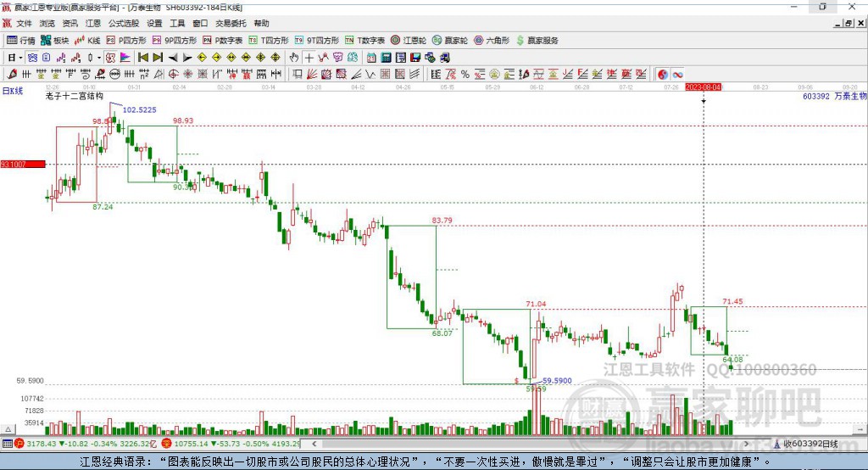Select the hand pan tool
Image resolution: width=868 pixels, height=470 pixels.
pyautogui.click(x=294, y=57)
